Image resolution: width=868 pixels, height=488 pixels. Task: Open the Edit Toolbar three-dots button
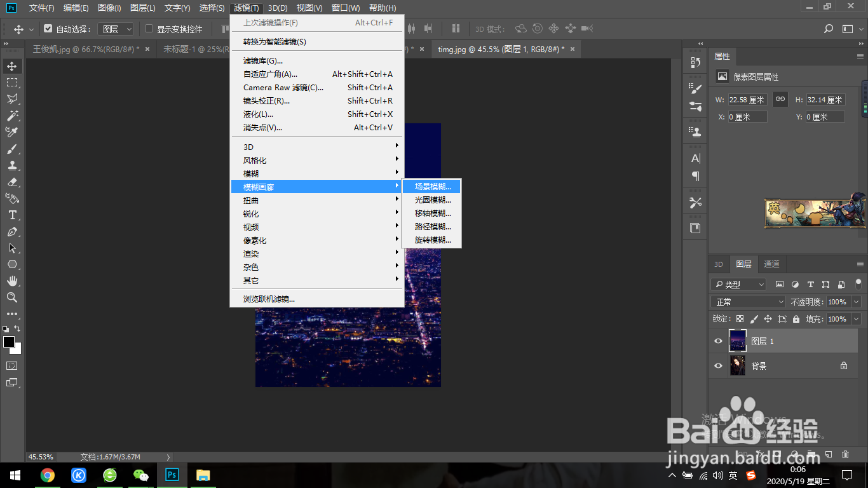tap(12, 314)
